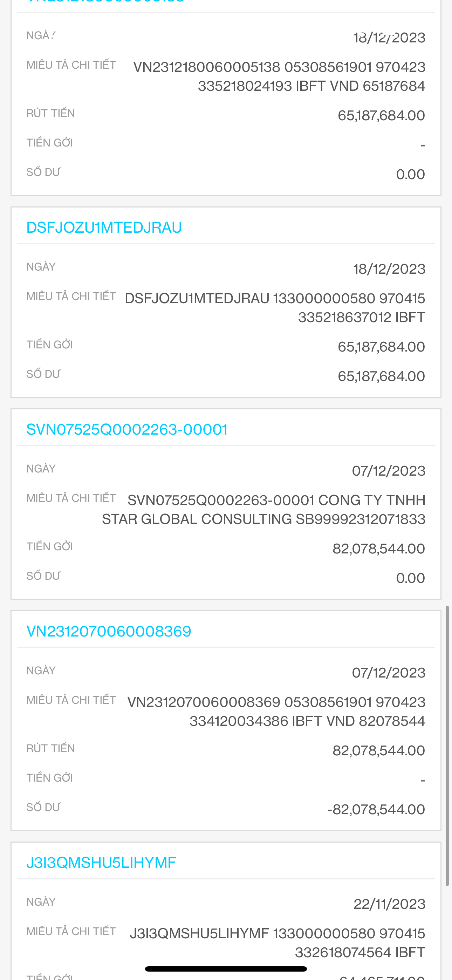The width and height of the screenshot is (452, 980).
Task: Tap the blue VN2312070060008369 transaction title
Action: [x=109, y=632]
